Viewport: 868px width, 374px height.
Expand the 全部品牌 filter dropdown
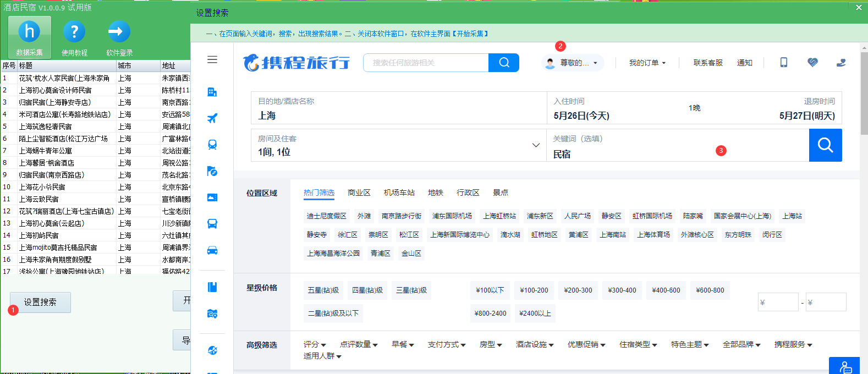click(x=741, y=344)
